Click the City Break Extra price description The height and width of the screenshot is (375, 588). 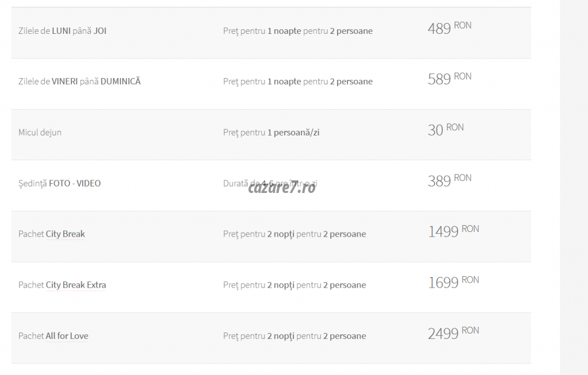coord(294,285)
